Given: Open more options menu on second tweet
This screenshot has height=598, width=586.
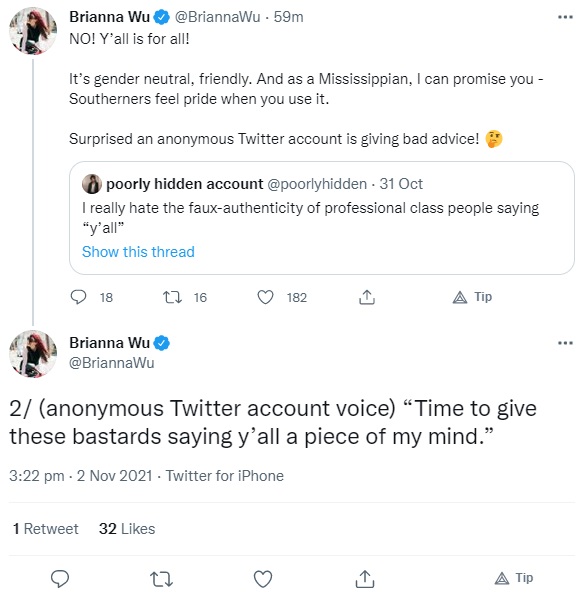Looking at the screenshot, I should coord(565,343).
